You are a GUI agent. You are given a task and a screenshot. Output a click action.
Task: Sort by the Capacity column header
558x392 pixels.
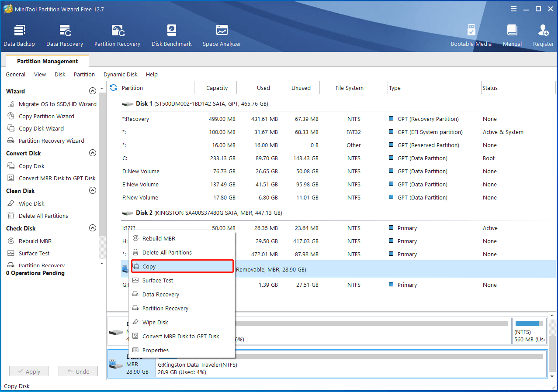click(x=215, y=88)
